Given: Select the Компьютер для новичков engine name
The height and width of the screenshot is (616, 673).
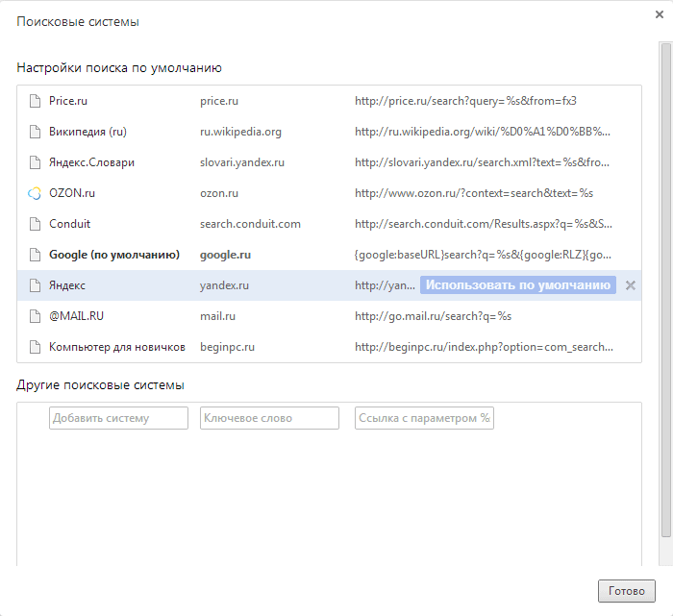Looking at the screenshot, I should pos(117,347).
